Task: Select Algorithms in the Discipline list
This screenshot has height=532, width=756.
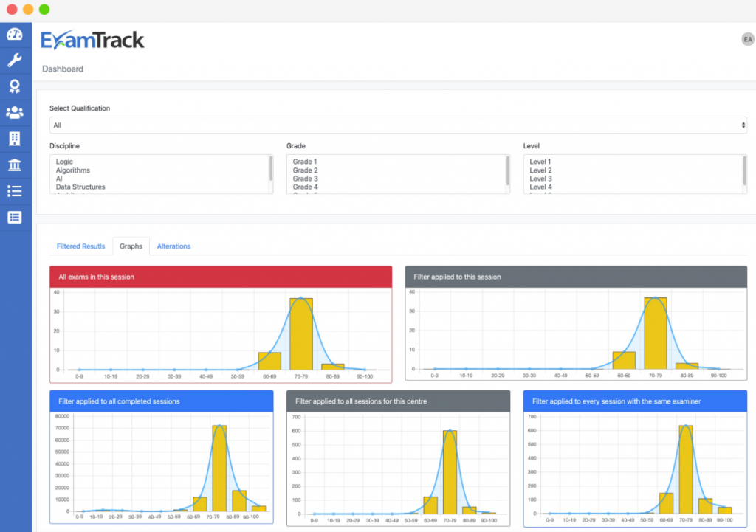Action: 73,170
